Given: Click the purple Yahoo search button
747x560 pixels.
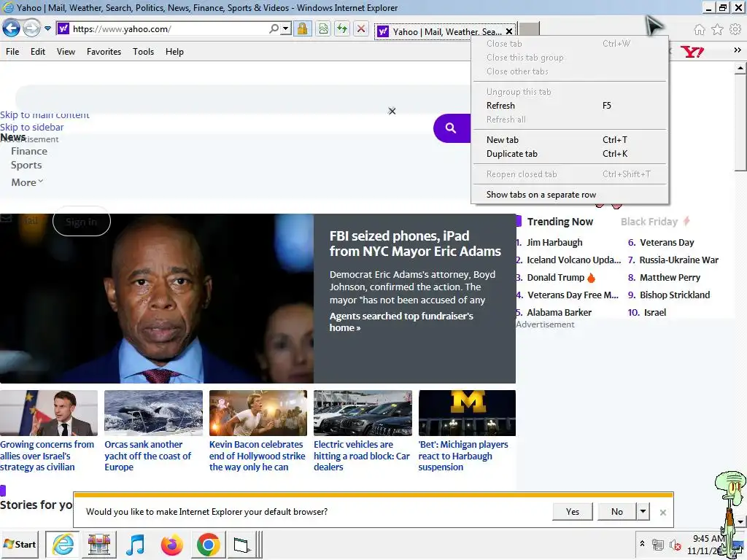Looking at the screenshot, I should point(452,128).
